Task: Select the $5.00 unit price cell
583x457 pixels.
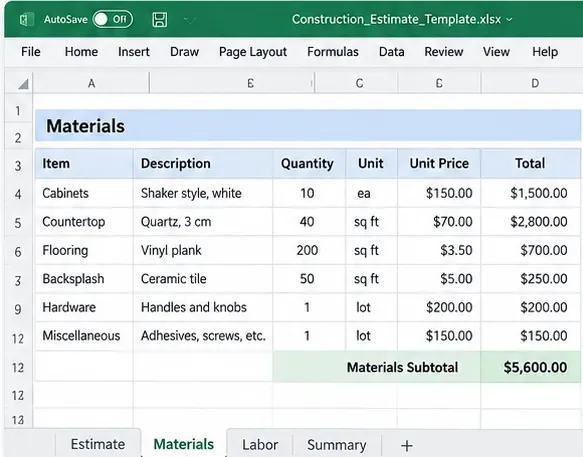Action: click(x=439, y=279)
